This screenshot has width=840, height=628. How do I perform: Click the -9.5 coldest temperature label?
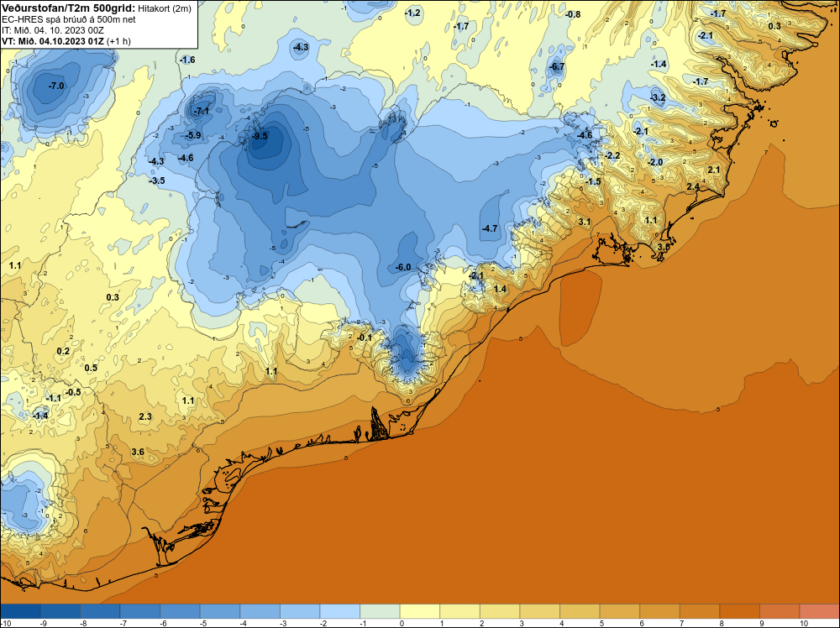[260, 137]
